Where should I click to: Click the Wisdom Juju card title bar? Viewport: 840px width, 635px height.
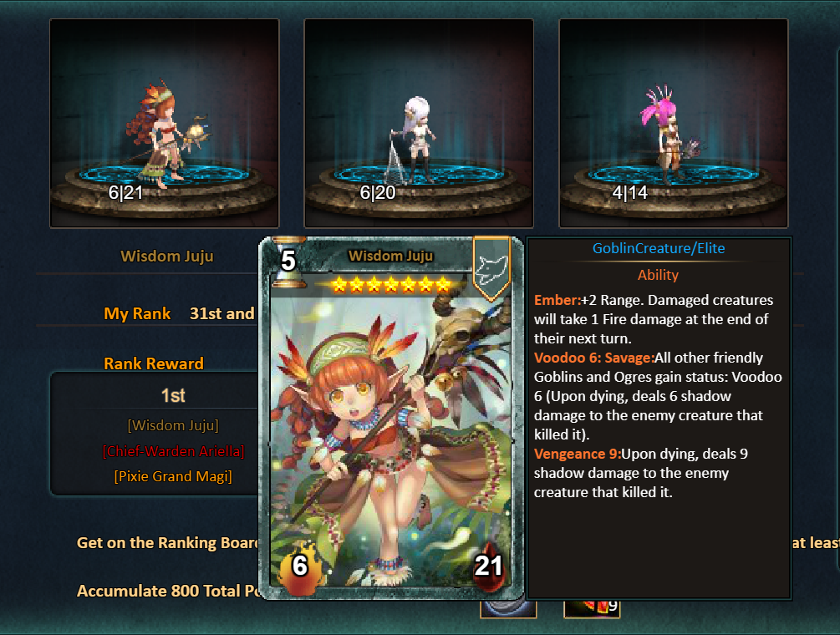[390, 256]
